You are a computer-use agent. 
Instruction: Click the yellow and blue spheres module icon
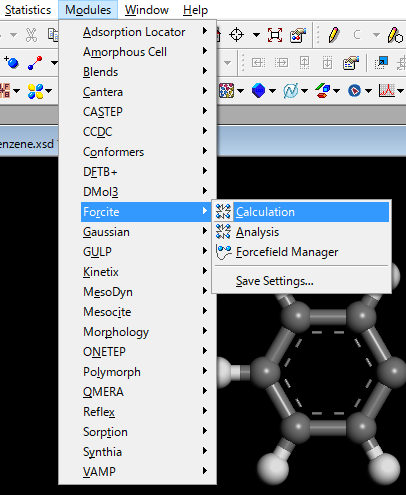point(36,91)
